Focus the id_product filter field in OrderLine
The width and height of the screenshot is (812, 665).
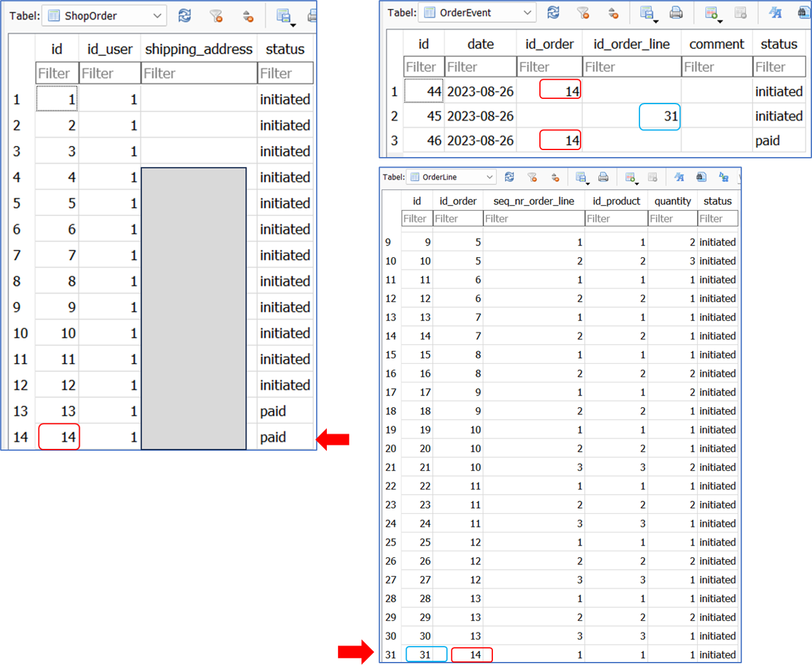(616, 218)
